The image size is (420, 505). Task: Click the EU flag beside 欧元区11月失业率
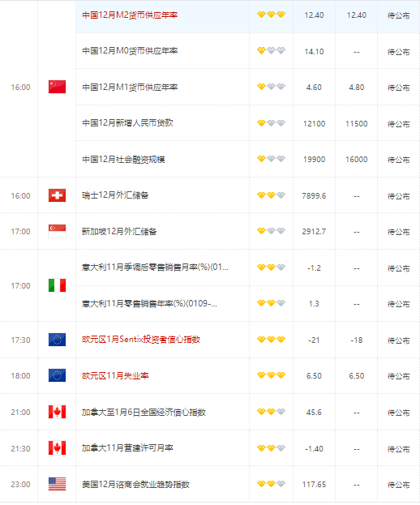57,375
